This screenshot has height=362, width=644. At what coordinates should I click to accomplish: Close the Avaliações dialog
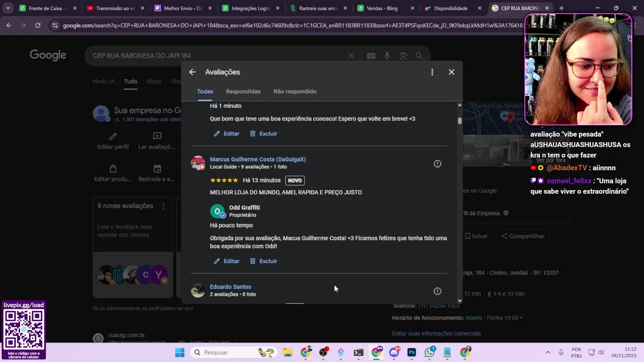click(x=451, y=72)
